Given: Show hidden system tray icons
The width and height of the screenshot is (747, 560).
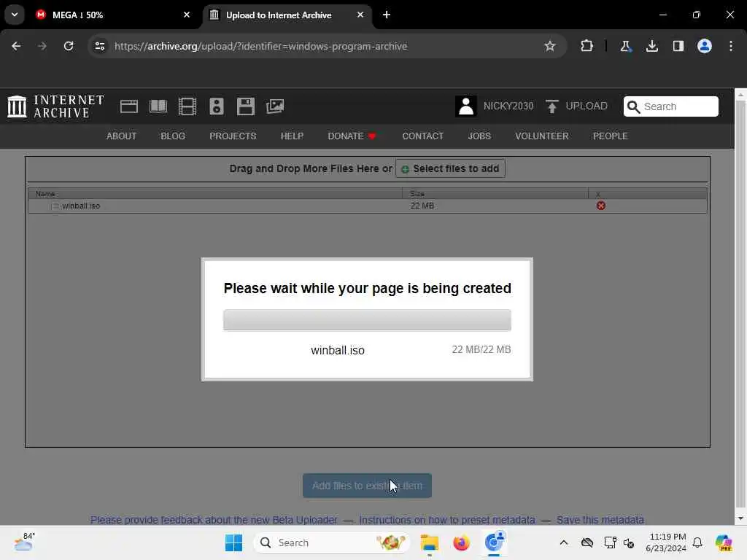Looking at the screenshot, I should [x=564, y=542].
